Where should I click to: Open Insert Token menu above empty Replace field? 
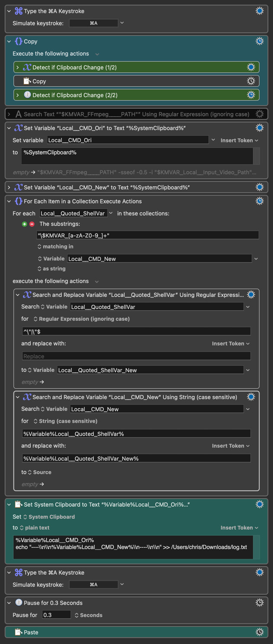(x=231, y=344)
